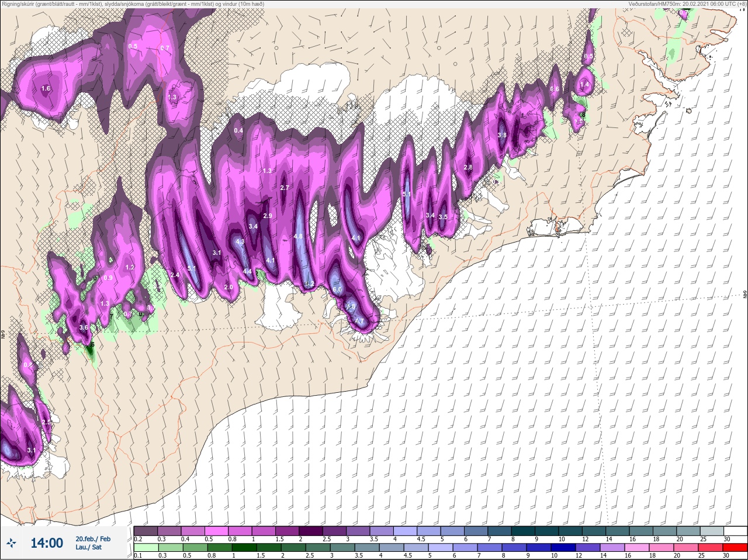This screenshot has width=748, height=560.
Task: Select the dark blue bottom-row swatch labeled 10
Action: (x=564, y=548)
